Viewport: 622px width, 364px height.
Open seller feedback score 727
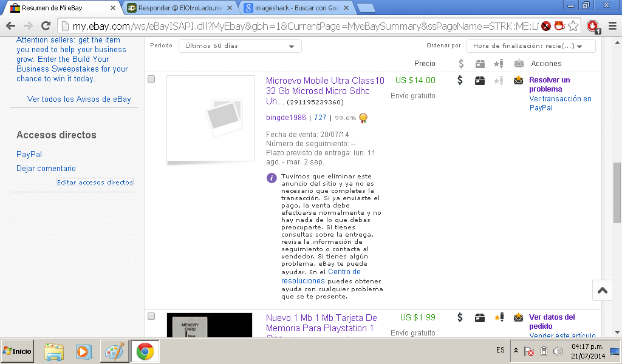pyautogui.click(x=320, y=118)
